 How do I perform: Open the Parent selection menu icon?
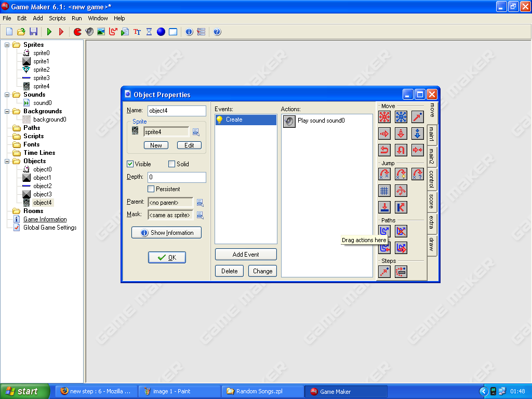coord(199,203)
